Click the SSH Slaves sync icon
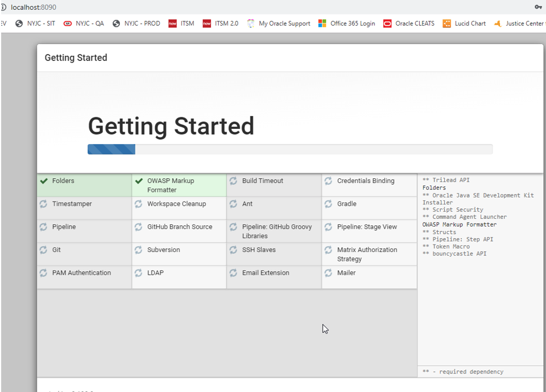The image size is (546, 392). (233, 250)
